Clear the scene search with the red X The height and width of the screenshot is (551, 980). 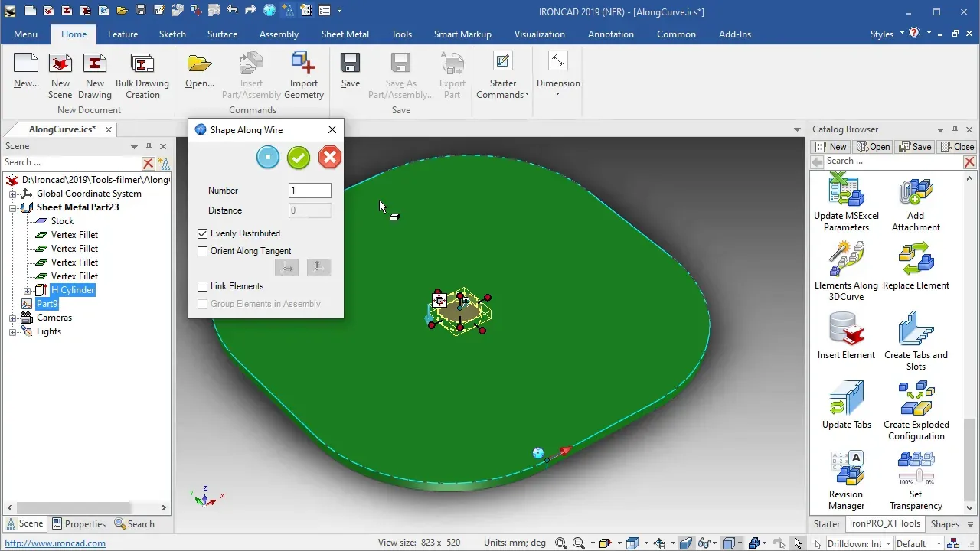[149, 163]
